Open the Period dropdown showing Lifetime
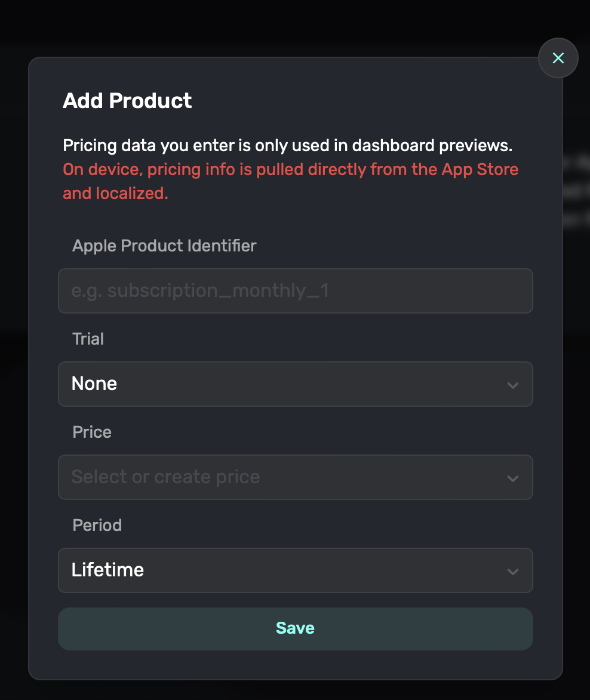590x700 pixels. (296, 570)
